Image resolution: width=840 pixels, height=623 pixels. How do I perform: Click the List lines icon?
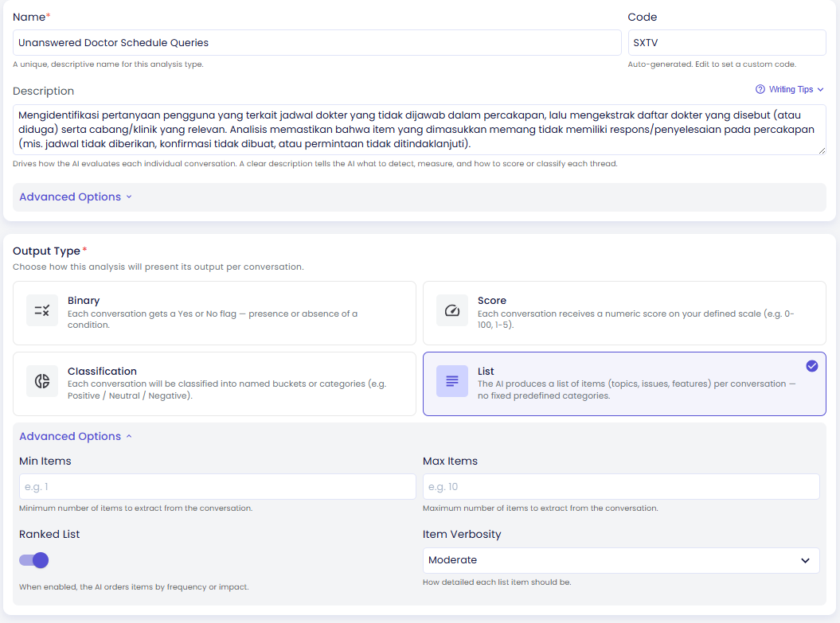[x=452, y=381]
